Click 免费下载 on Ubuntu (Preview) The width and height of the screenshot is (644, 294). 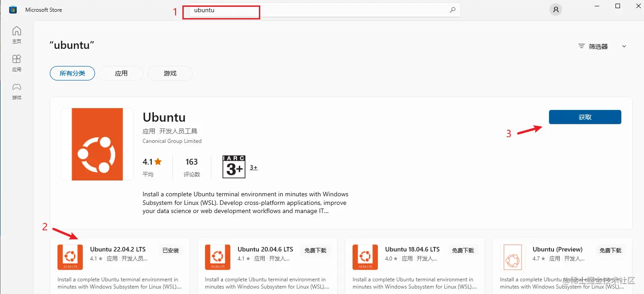[x=611, y=250]
